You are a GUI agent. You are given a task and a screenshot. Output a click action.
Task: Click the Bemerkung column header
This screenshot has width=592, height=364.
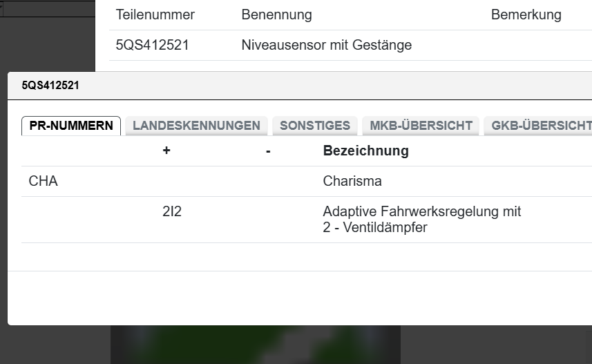click(526, 15)
